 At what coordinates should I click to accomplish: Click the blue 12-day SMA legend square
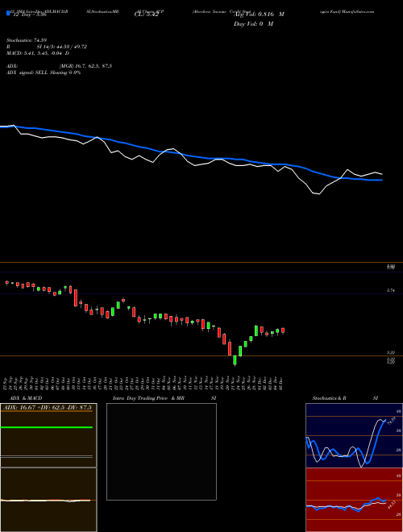click(x=9, y=13)
